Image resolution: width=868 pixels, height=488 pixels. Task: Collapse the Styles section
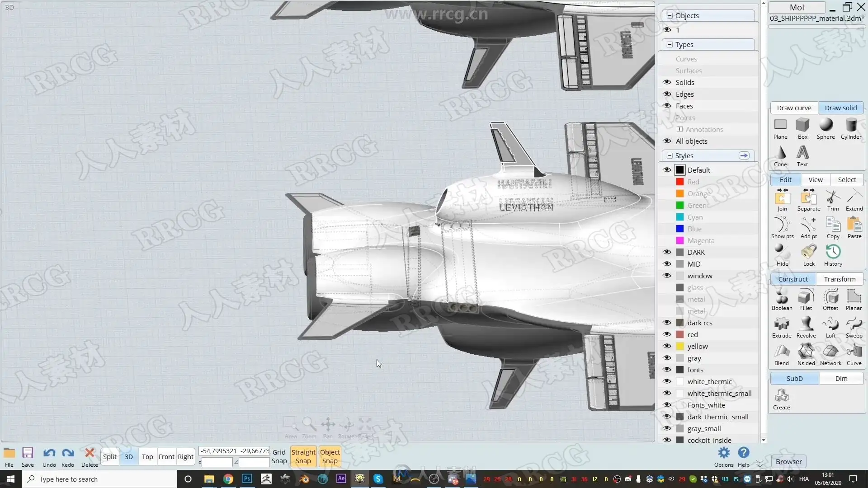670,155
